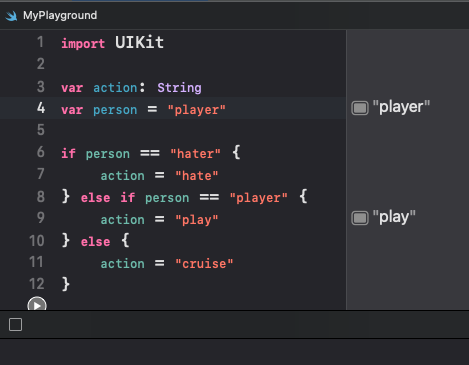
Task: Click the String type annotation
Action: tap(179, 88)
